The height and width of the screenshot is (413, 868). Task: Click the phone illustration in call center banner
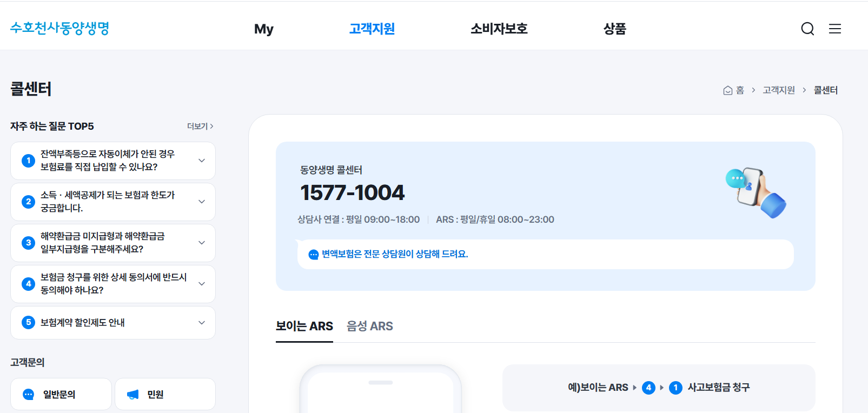[x=756, y=192]
